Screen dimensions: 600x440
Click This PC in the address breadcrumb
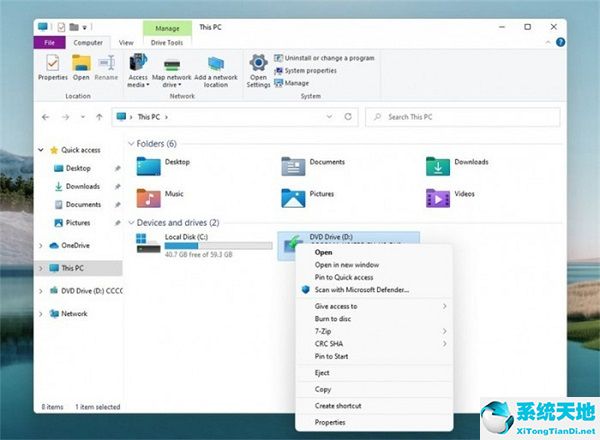[x=149, y=117]
